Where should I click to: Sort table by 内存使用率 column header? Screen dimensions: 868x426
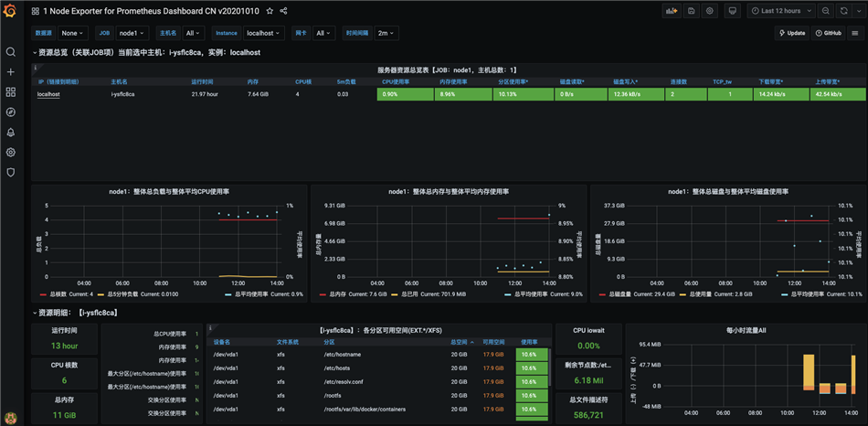click(454, 81)
